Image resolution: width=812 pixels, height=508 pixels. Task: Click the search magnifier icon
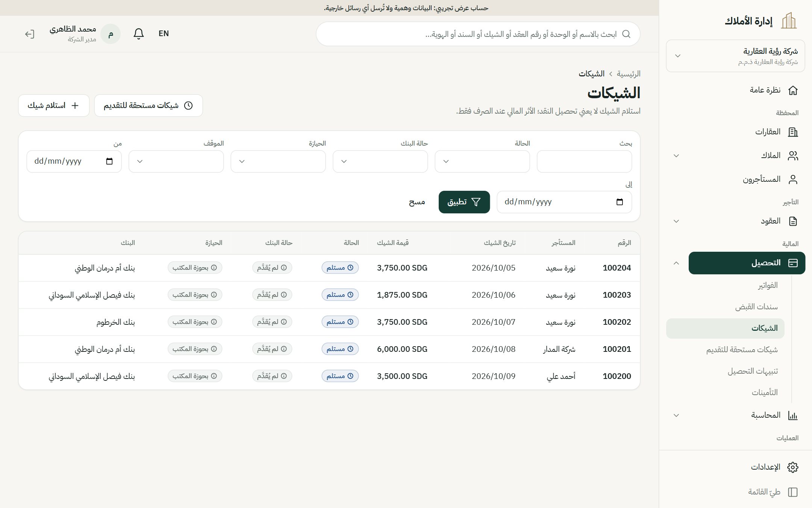[626, 34]
